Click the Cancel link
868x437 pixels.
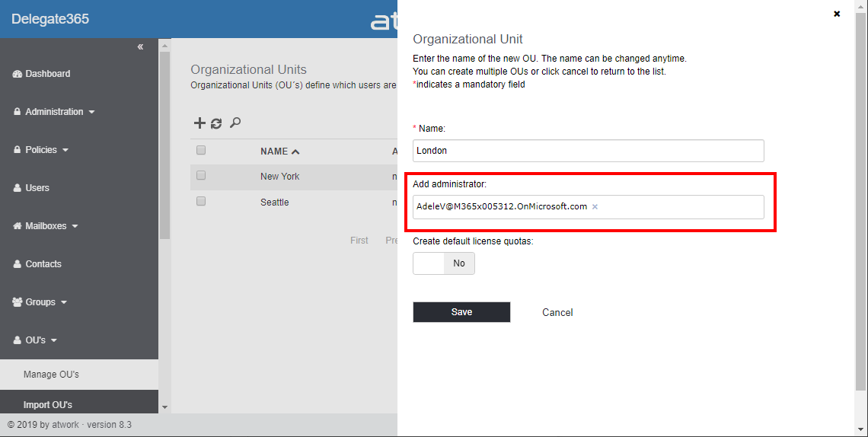(557, 312)
